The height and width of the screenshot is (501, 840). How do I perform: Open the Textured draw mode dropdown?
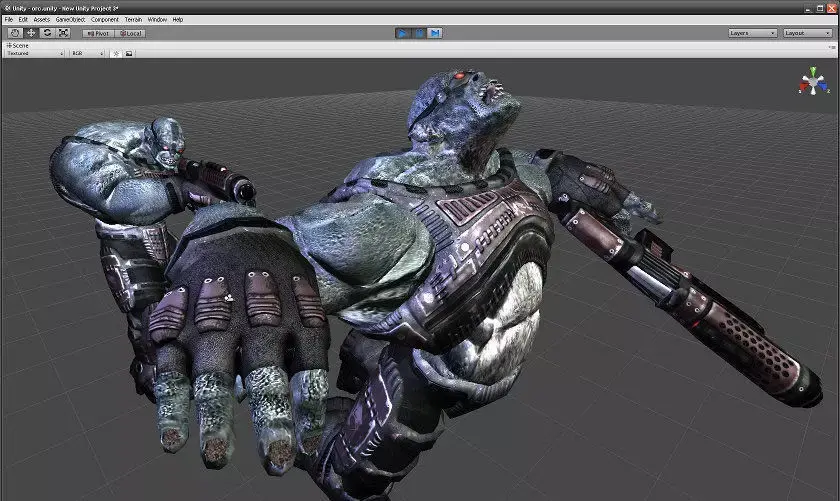click(x=35, y=54)
